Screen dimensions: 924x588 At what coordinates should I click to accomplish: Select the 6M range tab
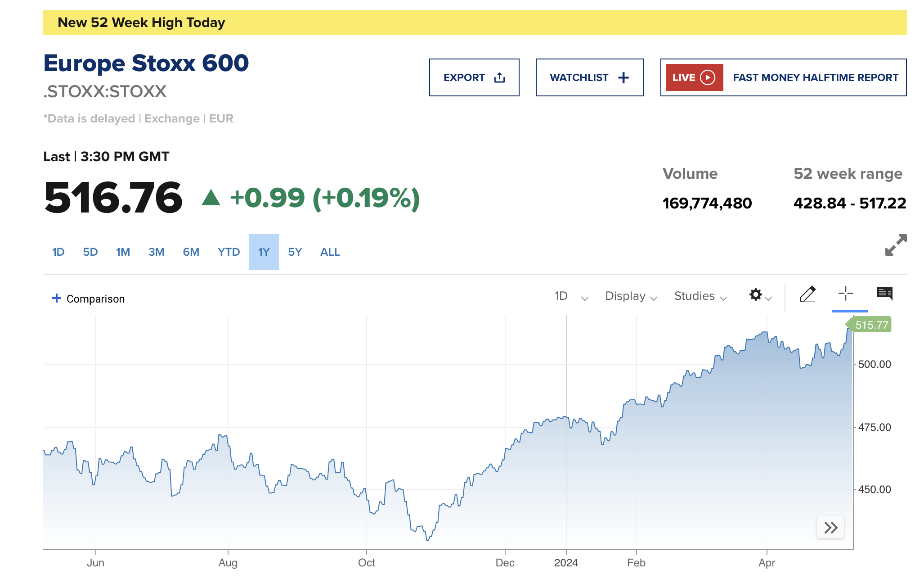point(191,252)
